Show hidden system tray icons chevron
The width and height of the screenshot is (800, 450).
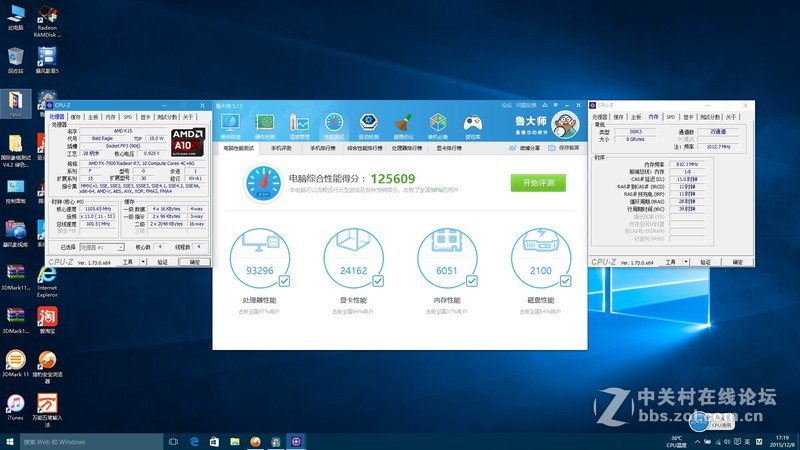(x=697, y=442)
